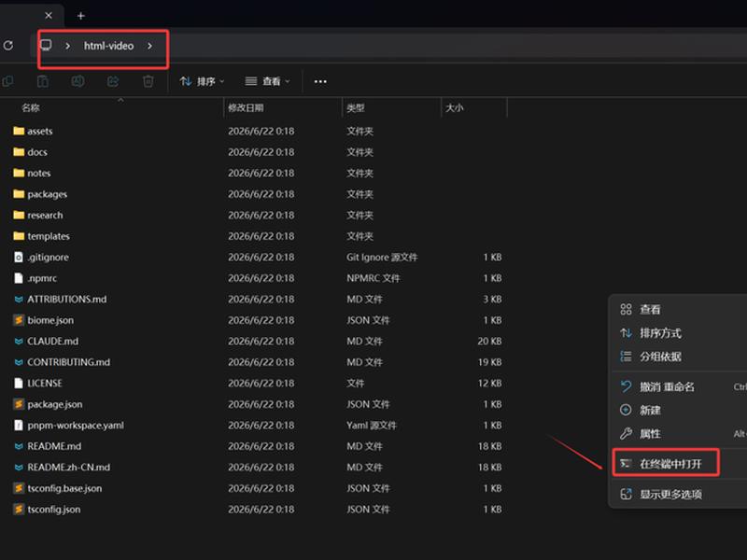Click the Delete trash toolbar icon

(148, 81)
